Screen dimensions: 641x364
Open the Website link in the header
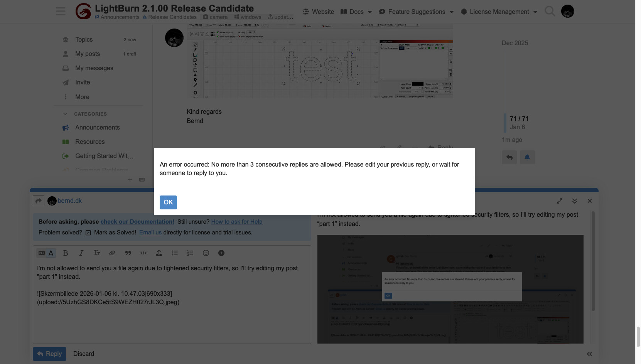(319, 12)
